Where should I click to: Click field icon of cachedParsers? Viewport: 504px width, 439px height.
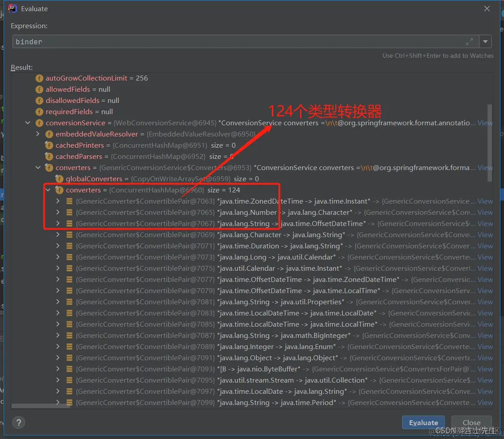[x=49, y=156]
